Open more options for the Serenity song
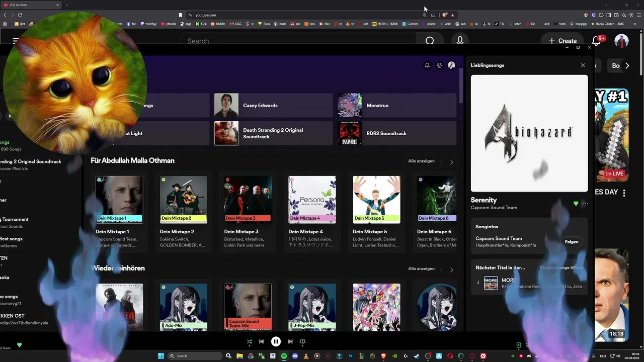Viewport: 644px width, 362px height. point(585,204)
